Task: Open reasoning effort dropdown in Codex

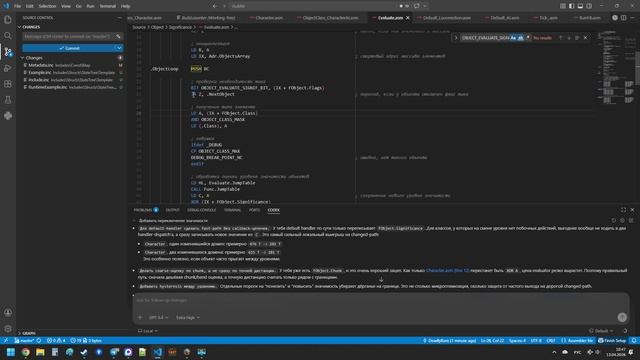Action: point(188,317)
